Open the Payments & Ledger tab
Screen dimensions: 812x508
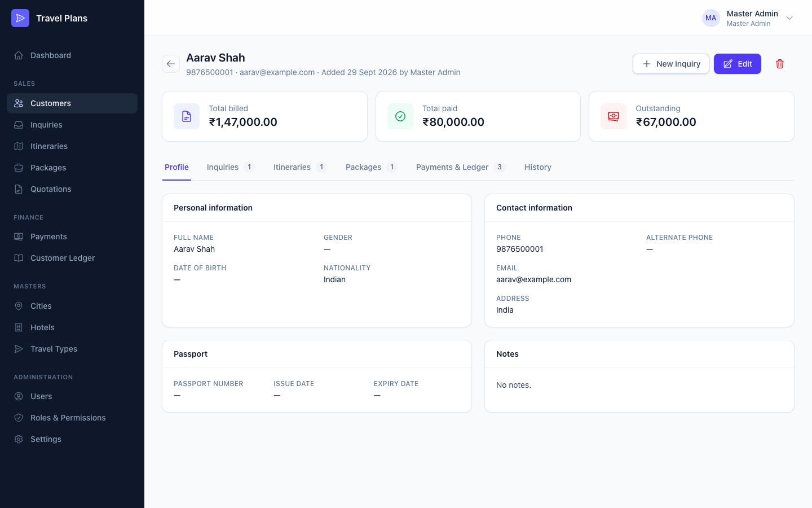coord(461,167)
